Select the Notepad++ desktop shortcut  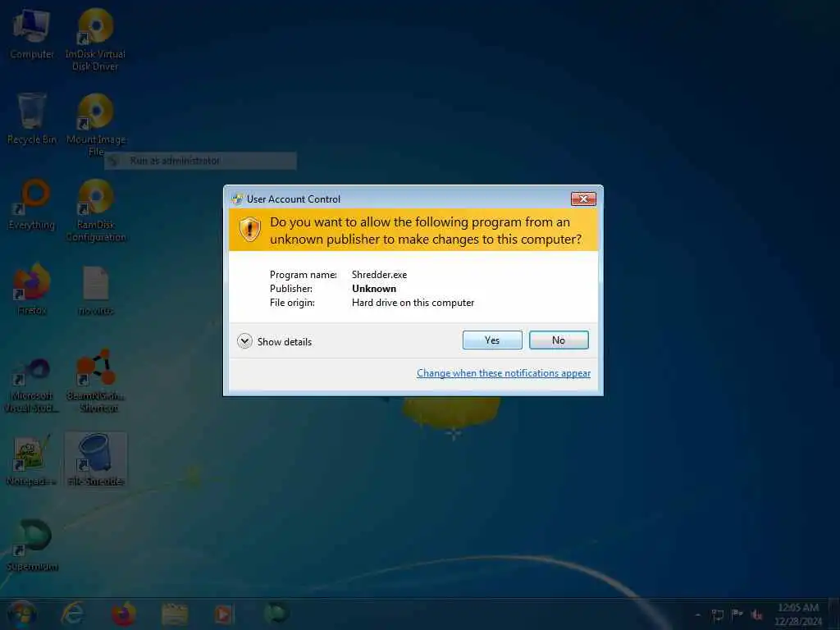[32, 461]
